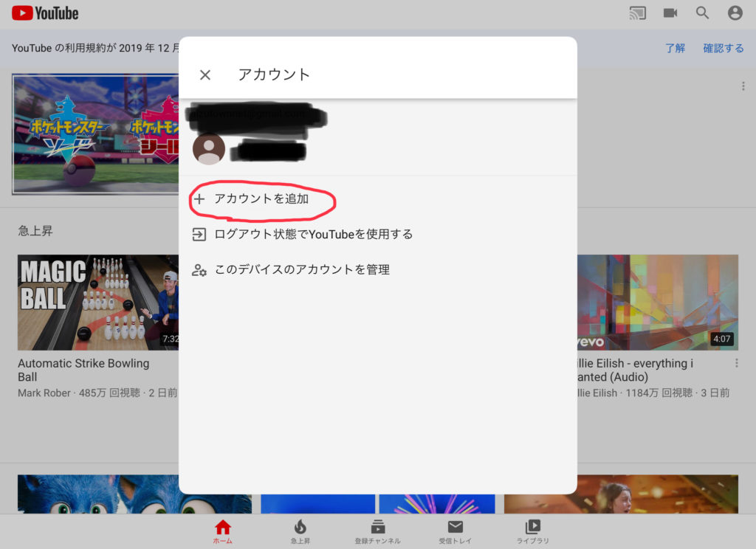
Task: Click the everything i wanted (Audio) title
Action: click(x=635, y=370)
